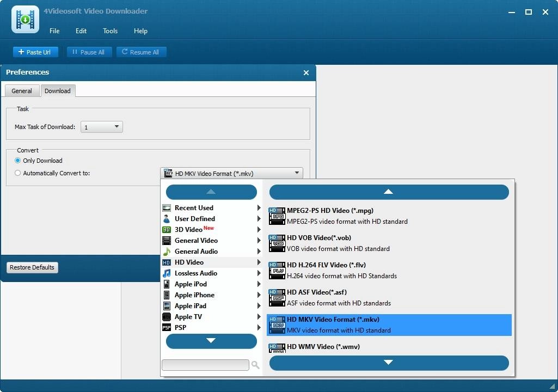Open the File menu
The image size is (558, 392).
tap(54, 31)
